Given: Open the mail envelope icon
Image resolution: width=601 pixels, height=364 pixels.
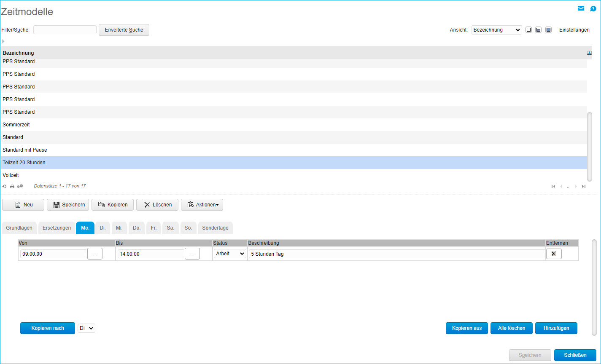Looking at the screenshot, I should coord(581,8).
